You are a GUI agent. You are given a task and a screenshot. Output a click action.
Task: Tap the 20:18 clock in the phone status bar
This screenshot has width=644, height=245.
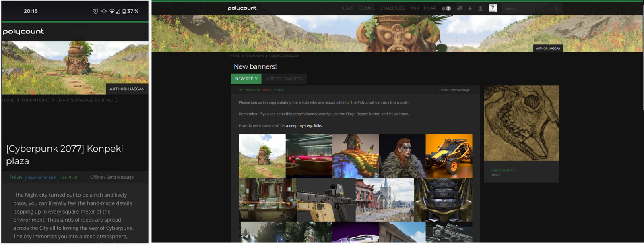tap(31, 11)
